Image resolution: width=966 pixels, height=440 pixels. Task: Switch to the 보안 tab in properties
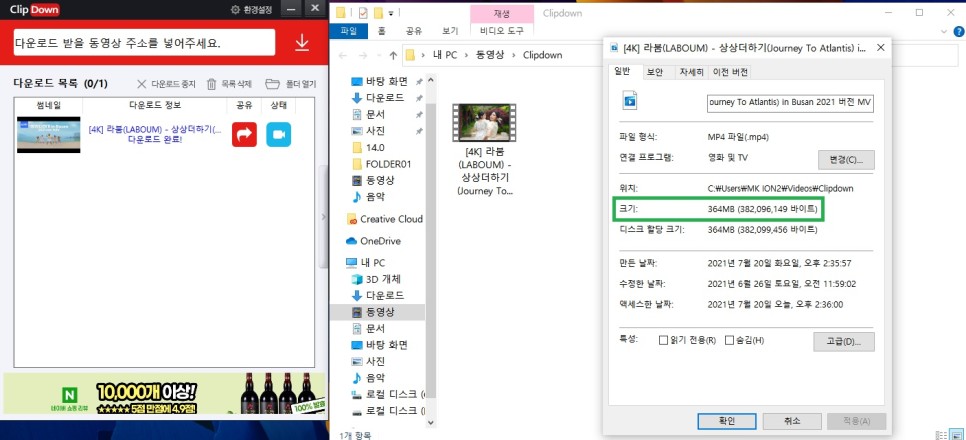click(x=654, y=72)
